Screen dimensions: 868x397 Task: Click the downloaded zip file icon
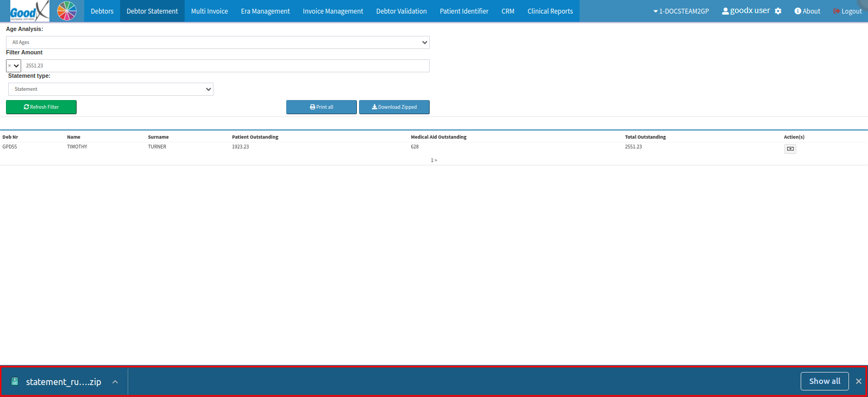coord(15,381)
